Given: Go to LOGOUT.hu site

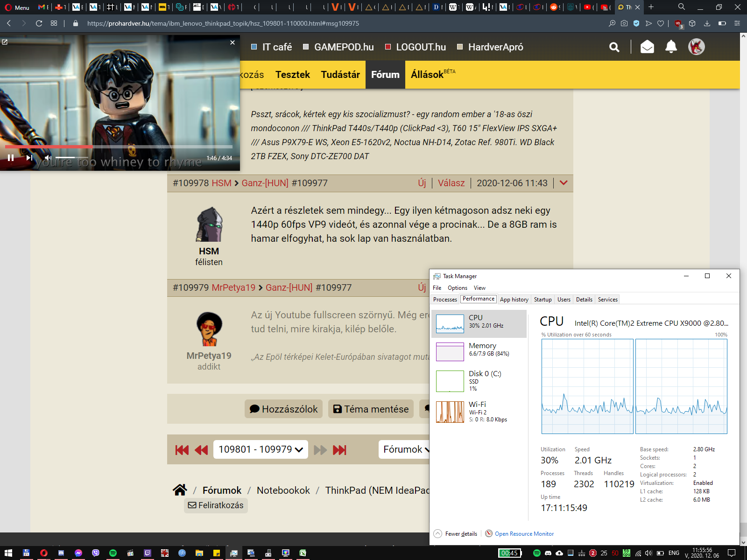Looking at the screenshot, I should tap(416, 47).
